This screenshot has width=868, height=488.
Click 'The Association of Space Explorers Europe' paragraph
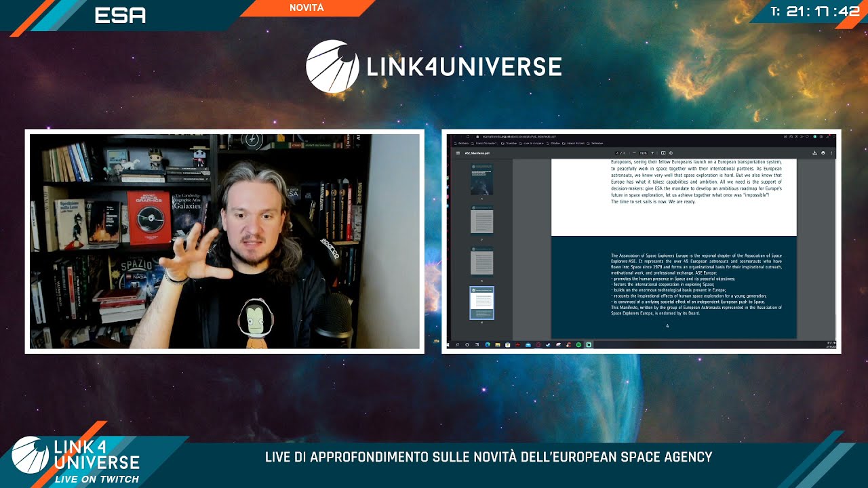pyautogui.click(x=696, y=264)
